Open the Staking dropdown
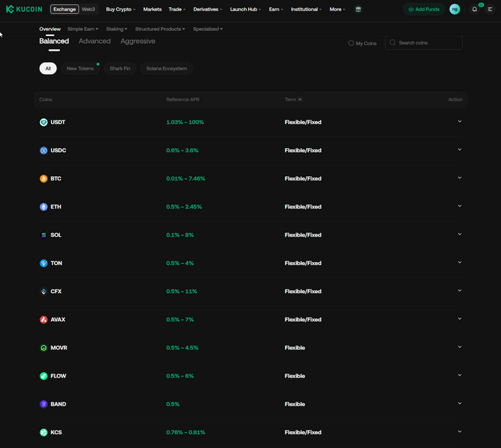 point(116,29)
